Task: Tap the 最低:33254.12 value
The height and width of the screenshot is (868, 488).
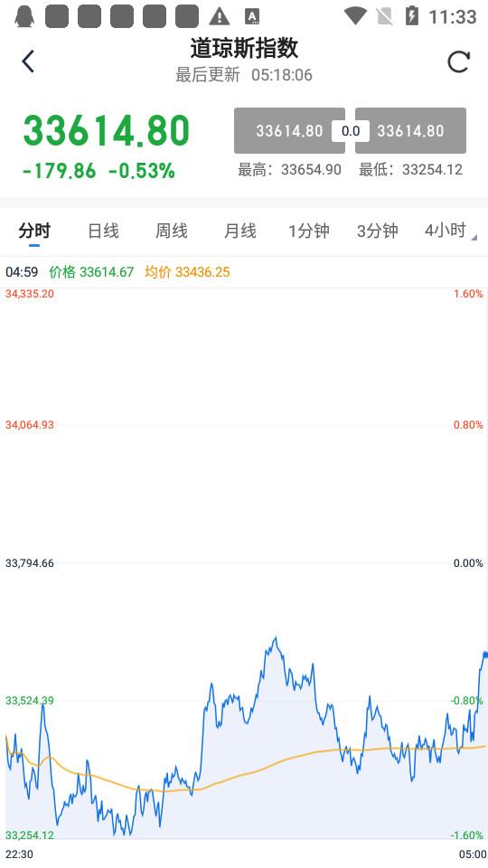Action: (x=410, y=169)
